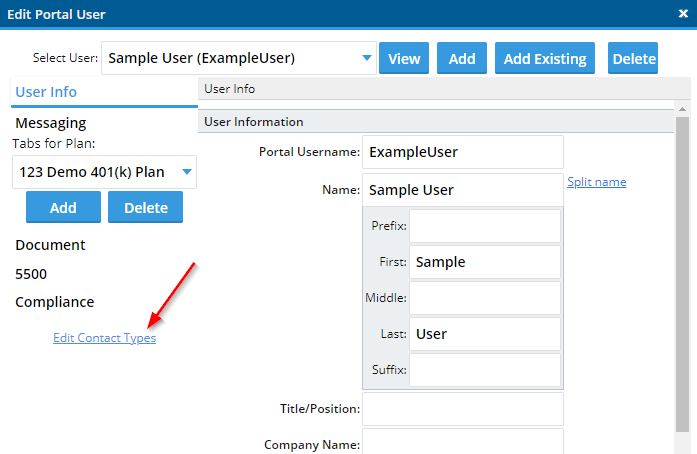The image size is (697, 454).
Task: Click the Split name link
Action: coord(597,182)
